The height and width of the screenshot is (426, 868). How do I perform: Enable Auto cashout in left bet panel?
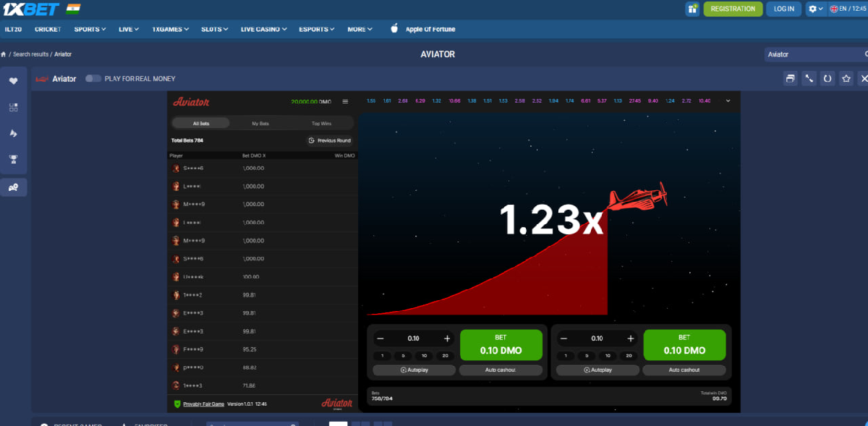pos(501,370)
